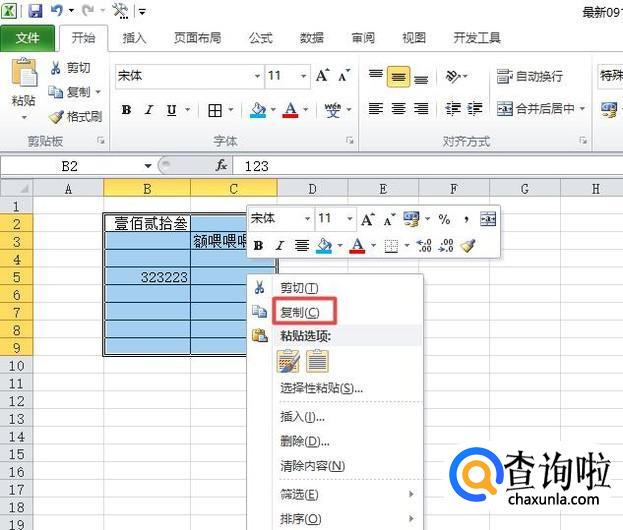Toggle middle vertical alignment in ribbon
This screenshot has height=530, width=623.
pyautogui.click(x=398, y=77)
